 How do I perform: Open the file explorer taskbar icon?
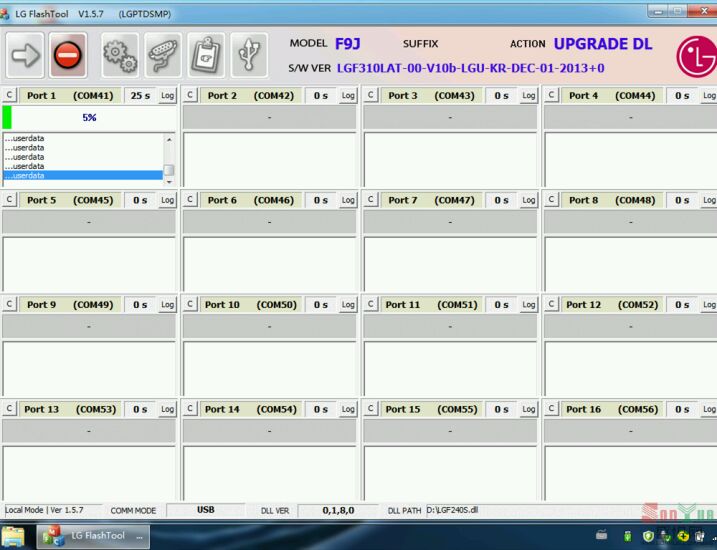tap(13, 536)
